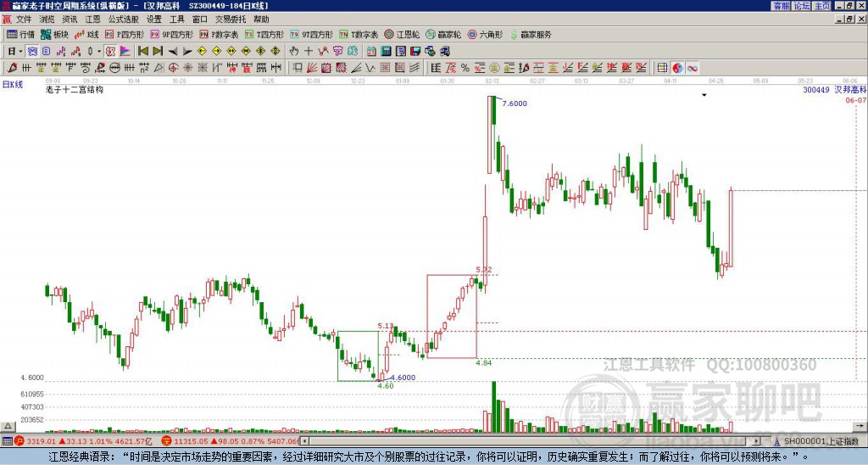Click the percent retracement tool
Screen dimensions: 868x465
(x=465, y=68)
